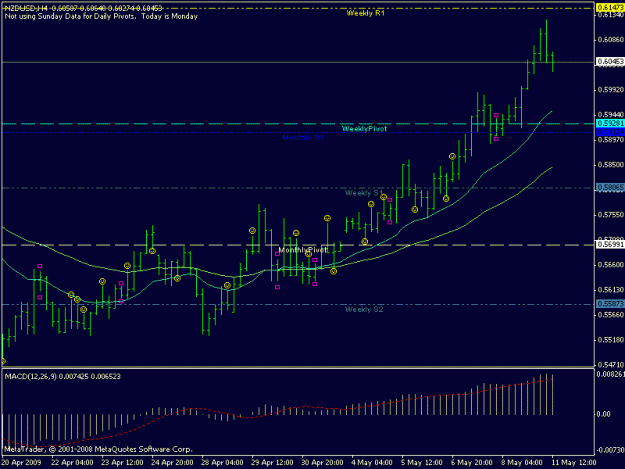Viewport: 625px width, 469px height.
Task: Click the 0.56130 price scale value
Action: [610, 290]
